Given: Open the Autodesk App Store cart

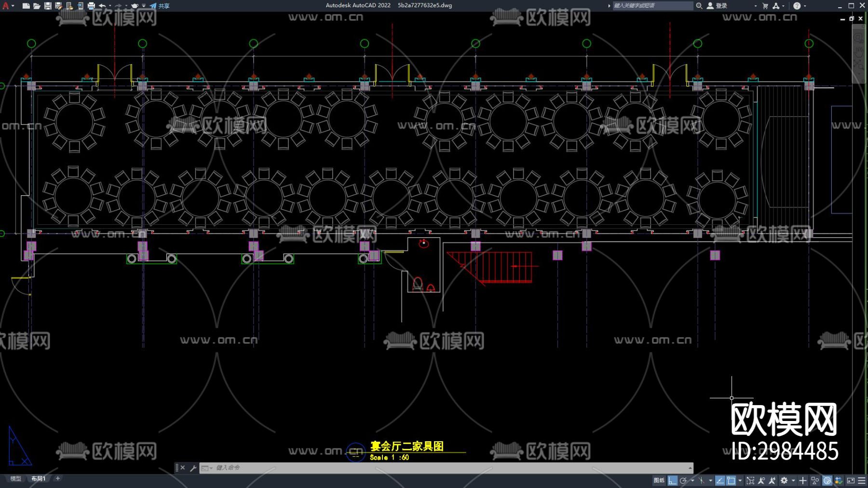Looking at the screenshot, I should click(765, 6).
